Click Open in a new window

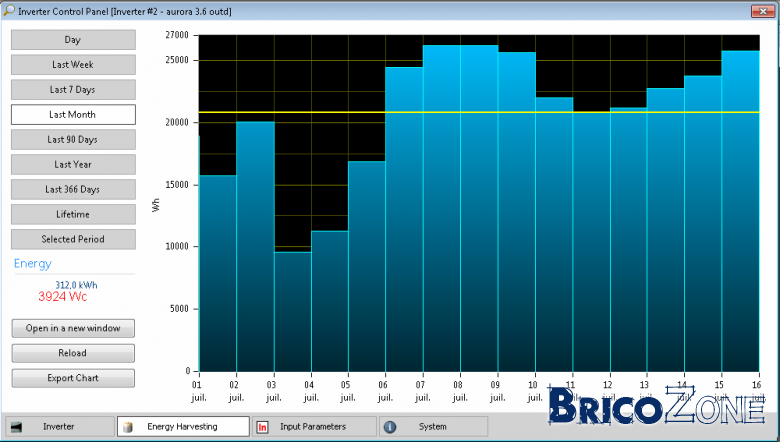point(73,328)
